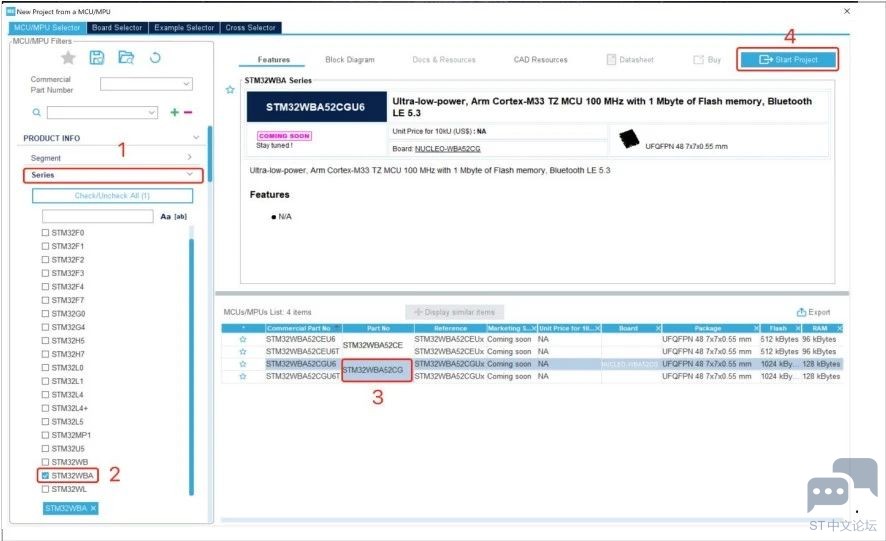Check the STM32F0 series box
The width and height of the screenshot is (886, 541).
coord(45,232)
